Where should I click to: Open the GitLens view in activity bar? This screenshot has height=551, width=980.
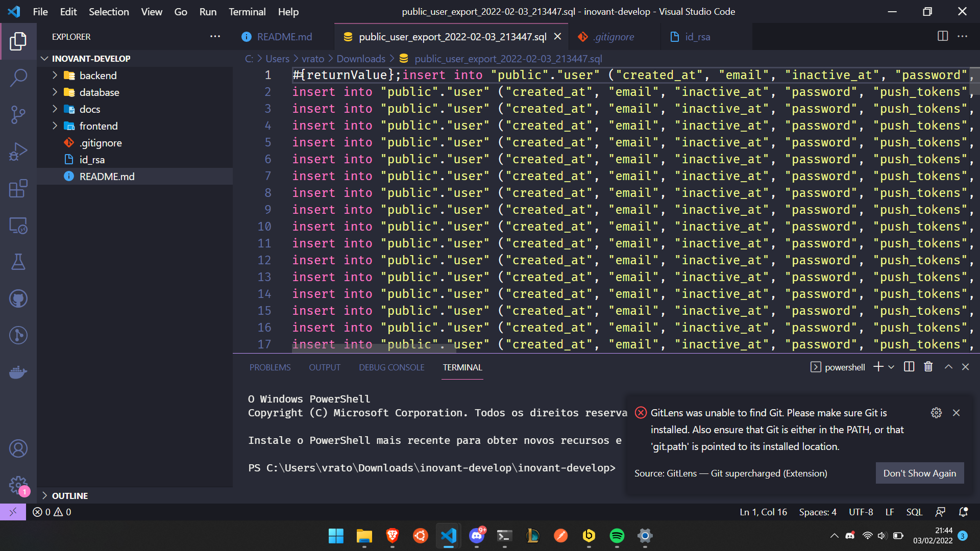tap(18, 335)
